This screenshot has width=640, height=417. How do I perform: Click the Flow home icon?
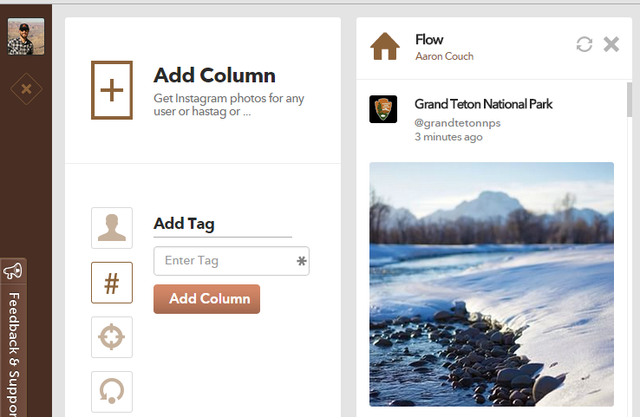(x=385, y=46)
